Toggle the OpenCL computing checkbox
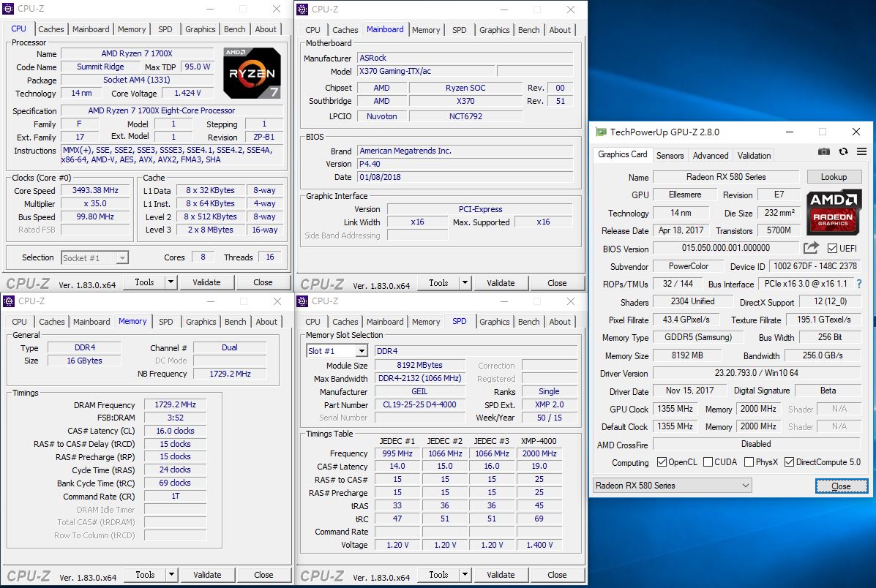Viewport: 876px width, 588px height. [x=662, y=461]
